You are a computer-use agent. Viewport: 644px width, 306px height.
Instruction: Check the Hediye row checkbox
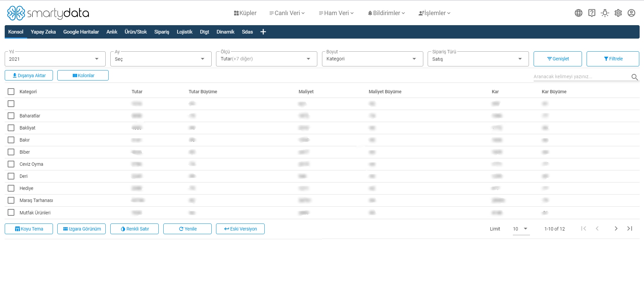click(11, 188)
